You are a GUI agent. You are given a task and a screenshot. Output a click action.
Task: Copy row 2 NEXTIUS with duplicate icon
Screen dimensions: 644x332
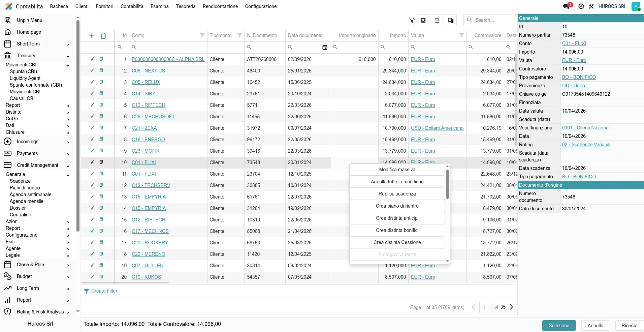(101, 70)
